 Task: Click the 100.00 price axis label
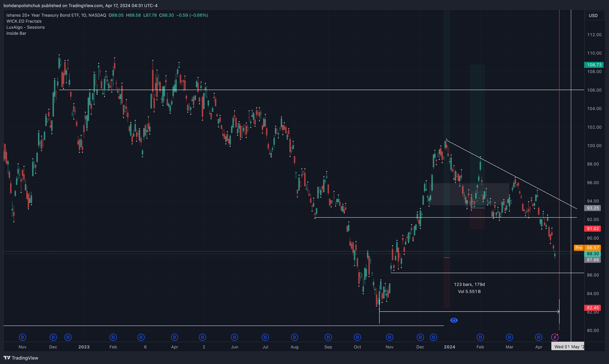coord(594,145)
